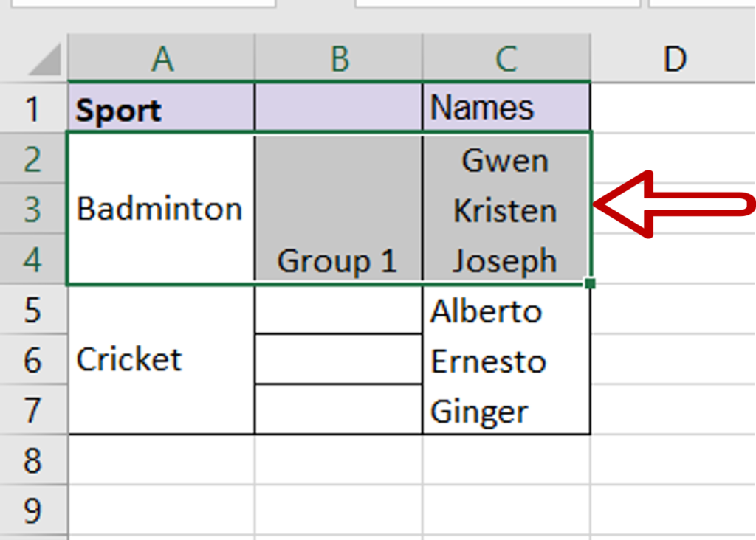
Task: Click the Names header cell
Action: click(x=506, y=108)
